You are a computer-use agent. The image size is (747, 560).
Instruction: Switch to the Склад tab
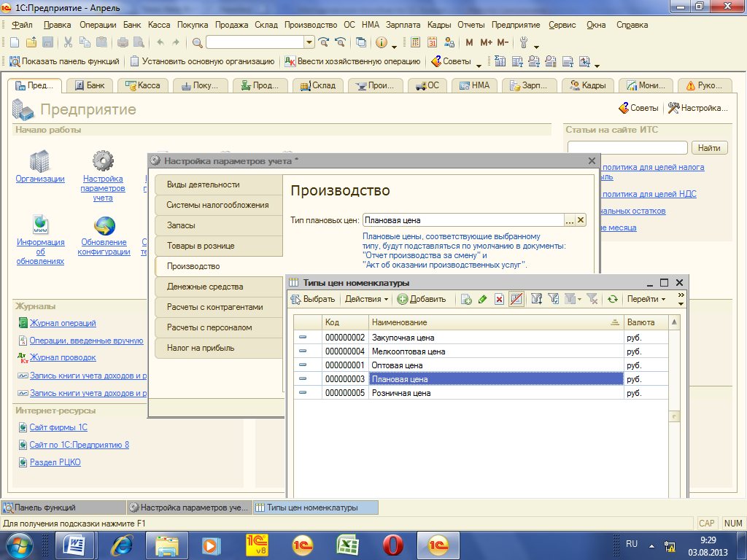(x=318, y=85)
